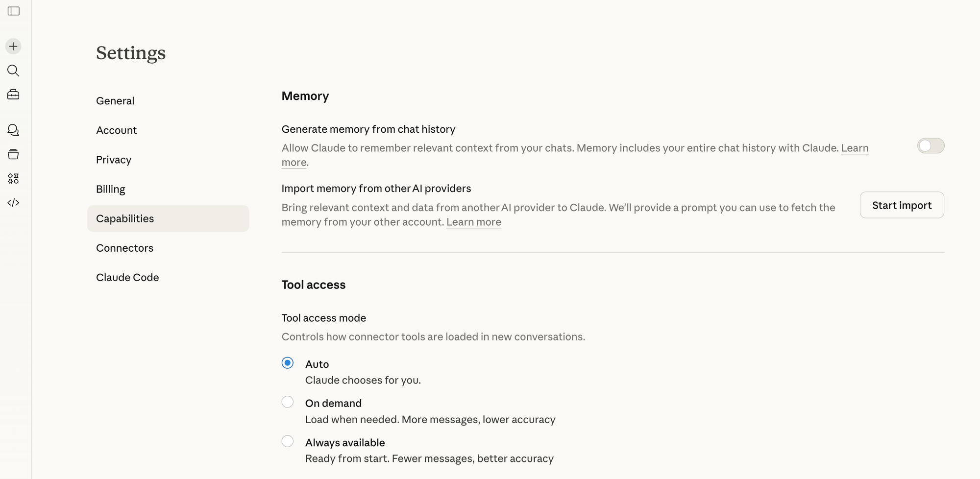The width and height of the screenshot is (980, 479).
Task: Open chats via the speech bubble icon
Action: coord(13,130)
